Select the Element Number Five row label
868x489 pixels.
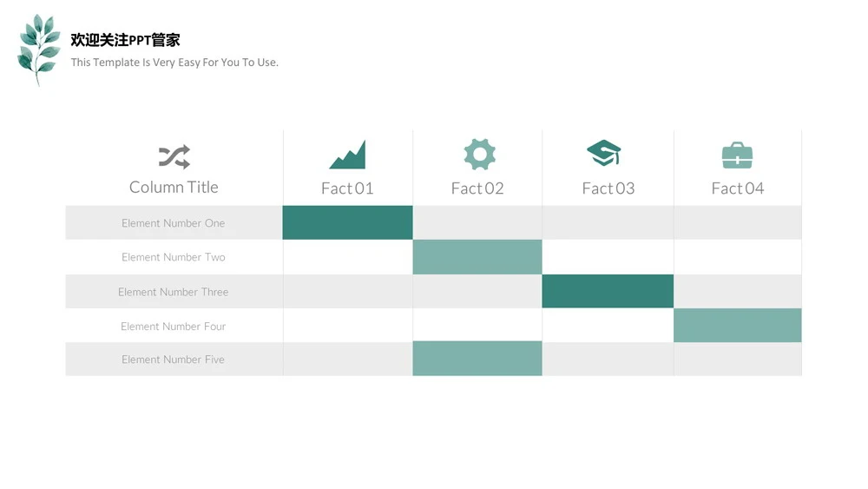174,360
